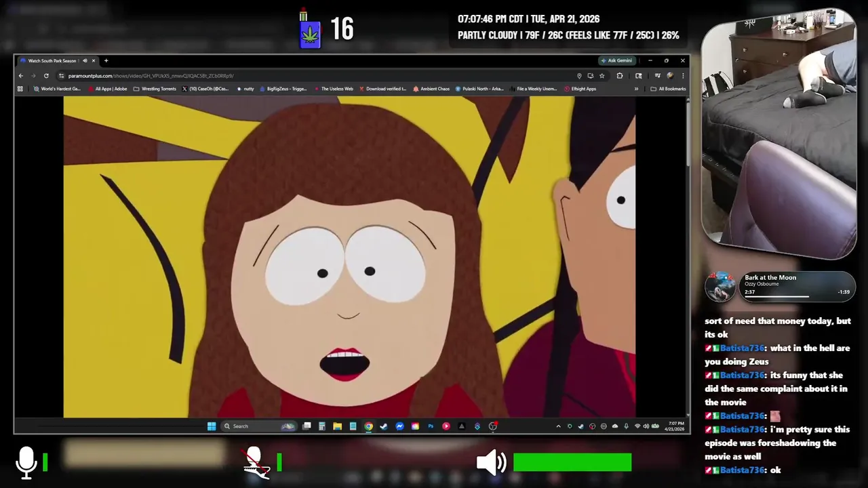Viewport: 868px width, 488px height.
Task: Open the CaseOh X bookmark
Action: tap(205, 89)
